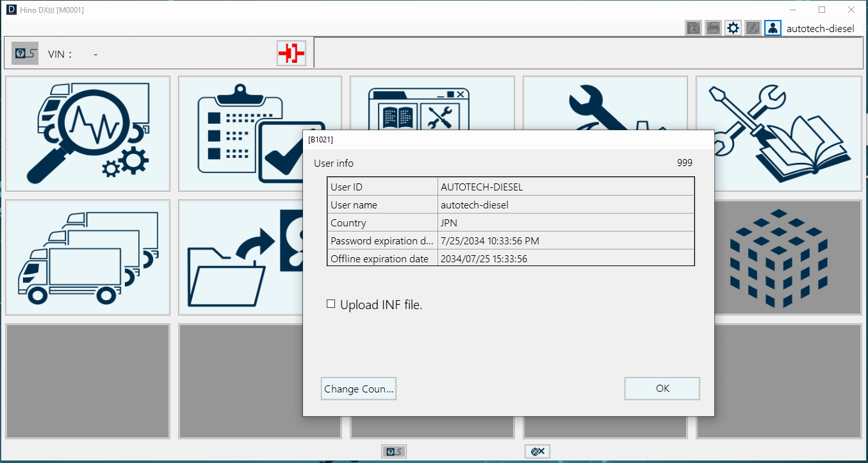Screen dimensions: 868x463
Task: Click the edit note pencil toolbar icon
Action: click(x=753, y=28)
